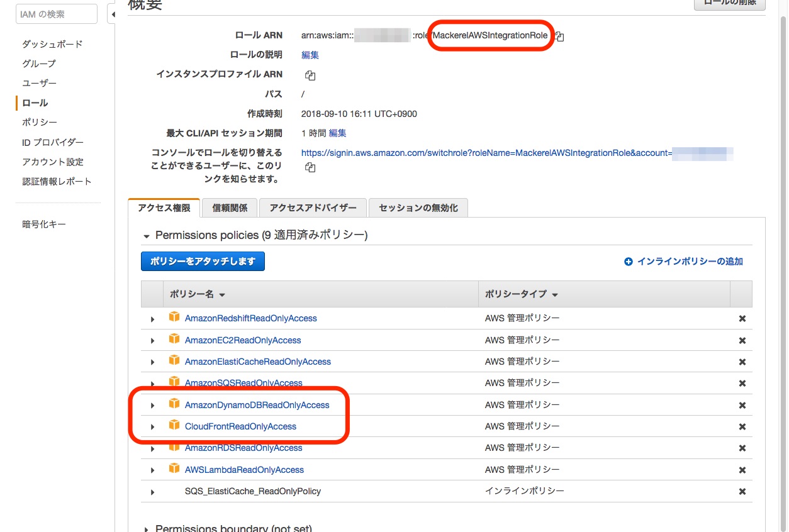Open AWSLambdaReadOnlyAccess policy box icon
The height and width of the screenshot is (532, 789).
(174, 469)
